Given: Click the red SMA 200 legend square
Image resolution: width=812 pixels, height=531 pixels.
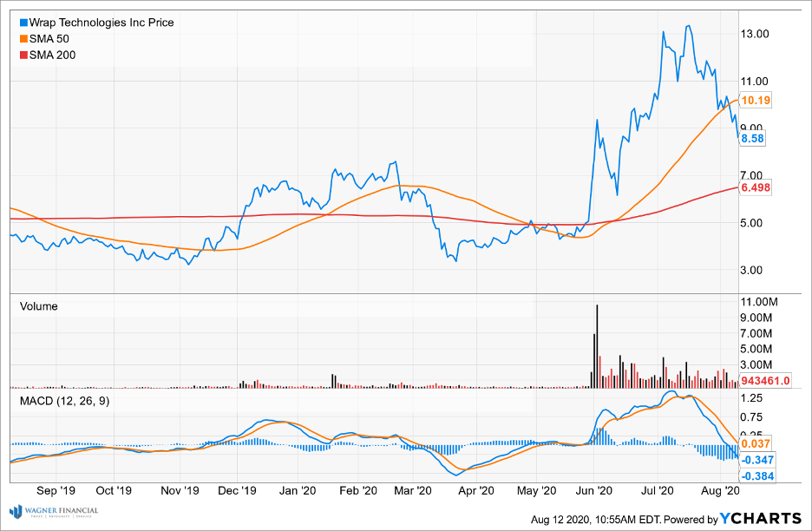Looking at the screenshot, I should tap(23, 56).
